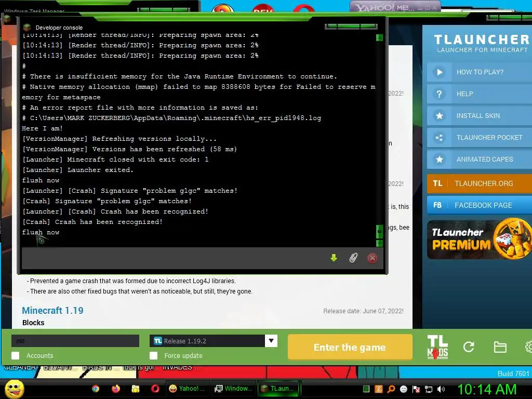This screenshot has height=399, width=532.
Task: Click the Java coffee cup tray icon
Action: point(379,389)
